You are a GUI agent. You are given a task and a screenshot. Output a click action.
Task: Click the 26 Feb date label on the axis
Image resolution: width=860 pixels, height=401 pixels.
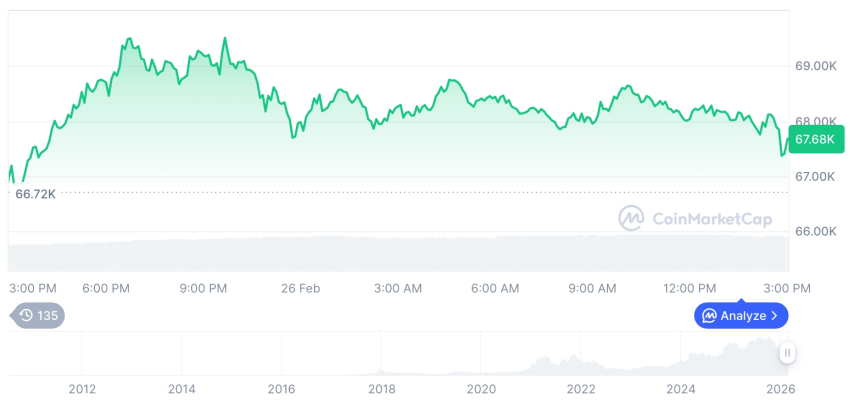[x=300, y=288]
